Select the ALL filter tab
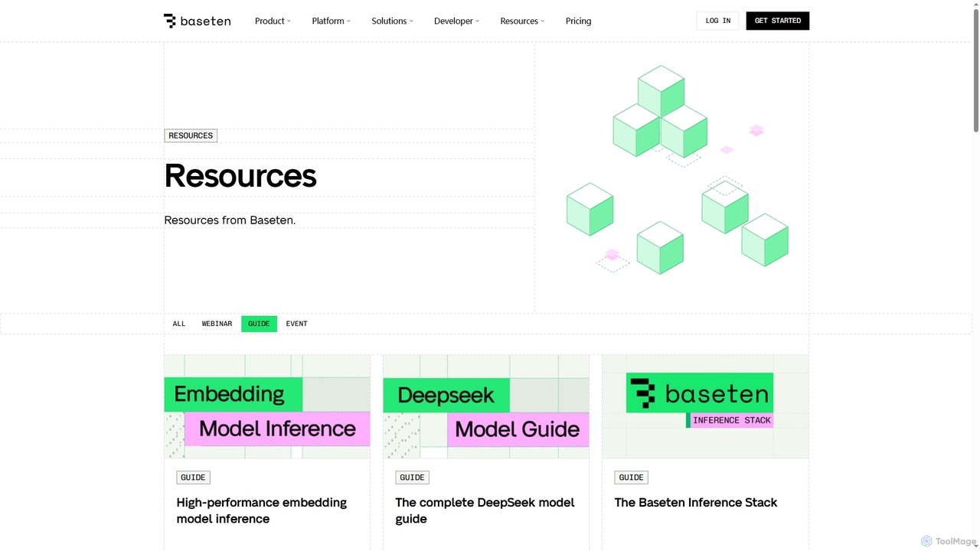Screen dimensions: 980x551 [x=179, y=324]
